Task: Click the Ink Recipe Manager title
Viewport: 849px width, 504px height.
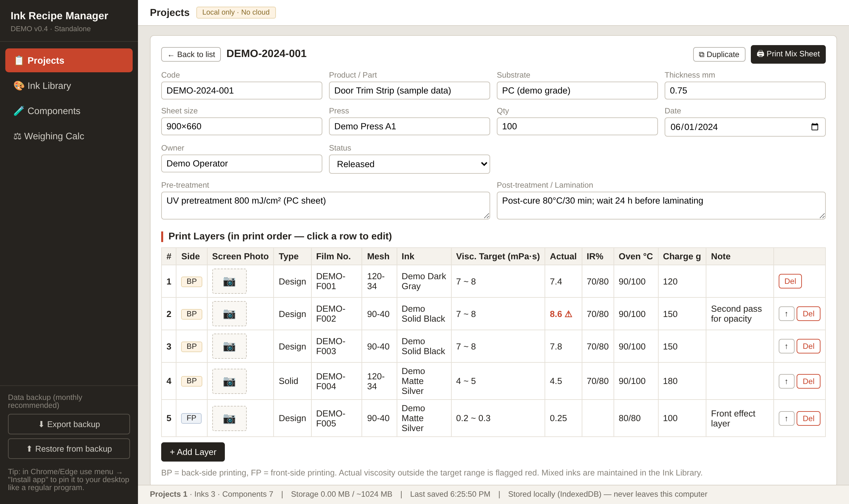Action: pos(59,16)
